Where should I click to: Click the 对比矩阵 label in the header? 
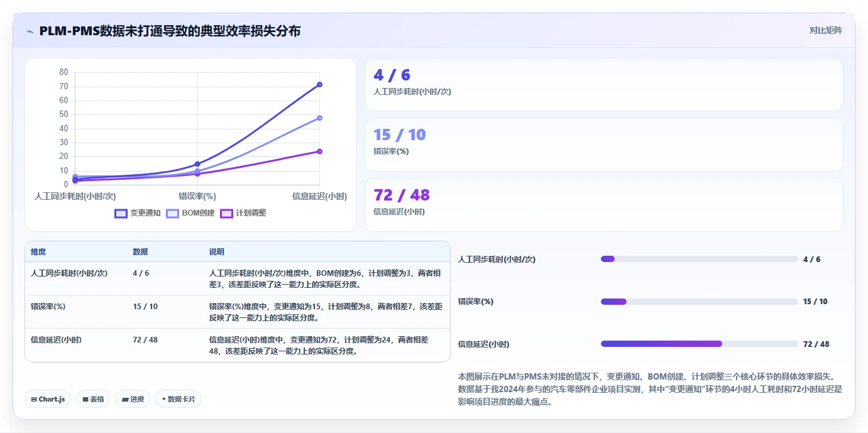click(825, 30)
